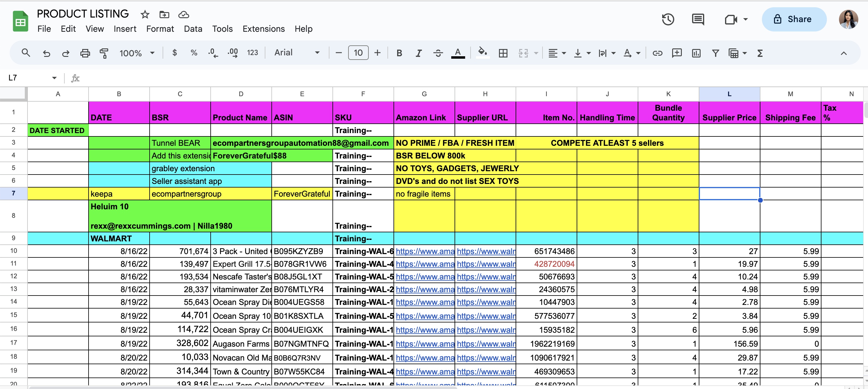
Task: Click the insert link icon
Action: (657, 53)
